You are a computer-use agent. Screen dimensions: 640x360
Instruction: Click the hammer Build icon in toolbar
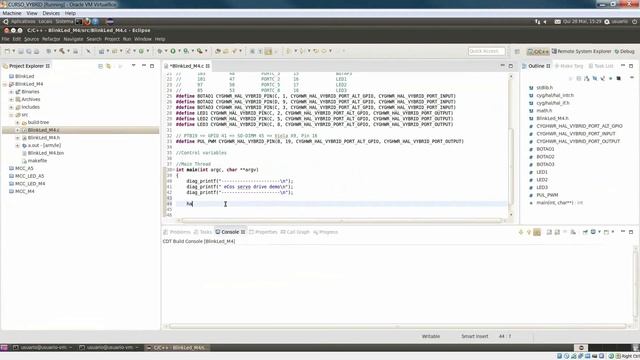[x=62, y=51]
